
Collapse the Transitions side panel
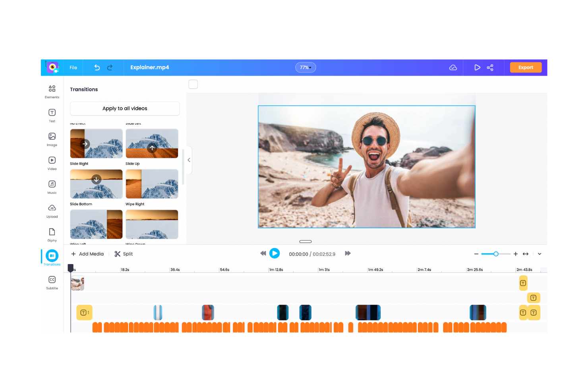point(189,160)
